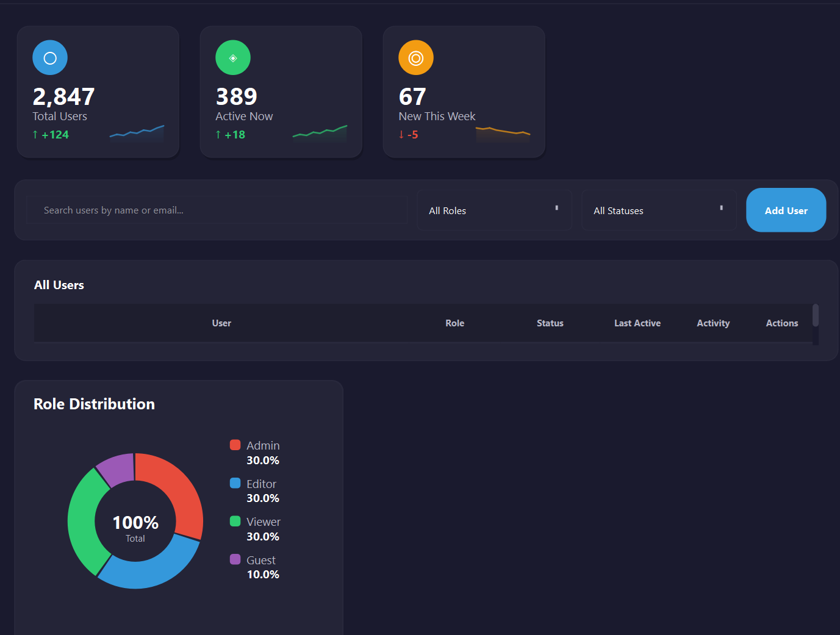Click the user search input field
This screenshot has width=840, height=635.
[x=217, y=210]
